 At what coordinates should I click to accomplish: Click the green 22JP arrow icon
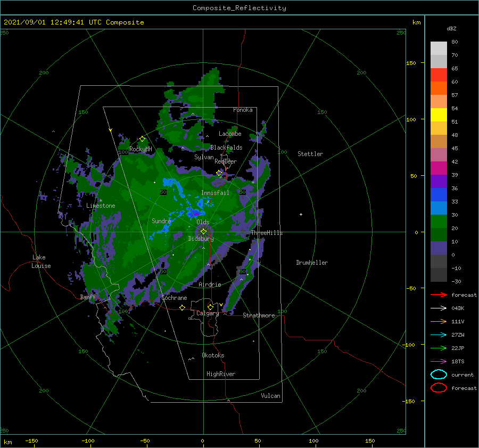[x=439, y=348]
